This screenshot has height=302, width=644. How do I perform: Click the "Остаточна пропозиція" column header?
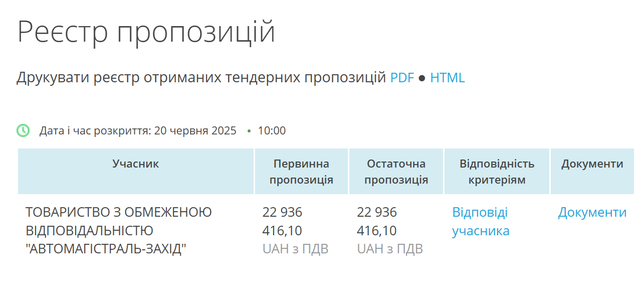[396, 172]
